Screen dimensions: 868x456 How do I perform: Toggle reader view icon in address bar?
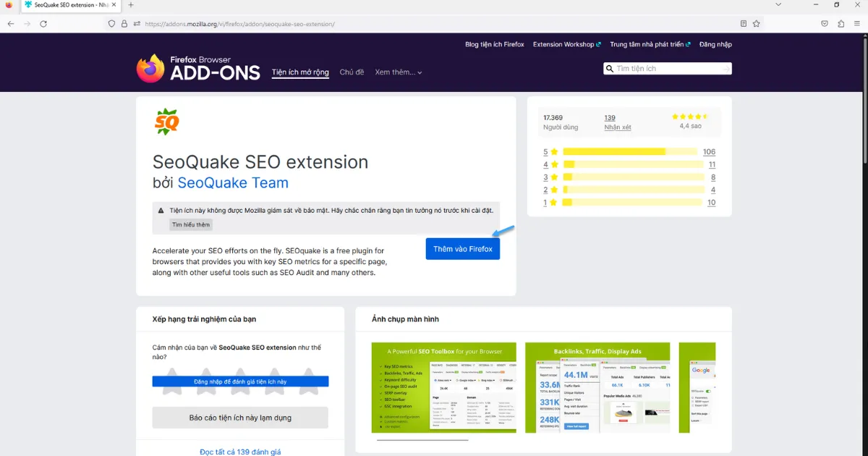[744, 23]
